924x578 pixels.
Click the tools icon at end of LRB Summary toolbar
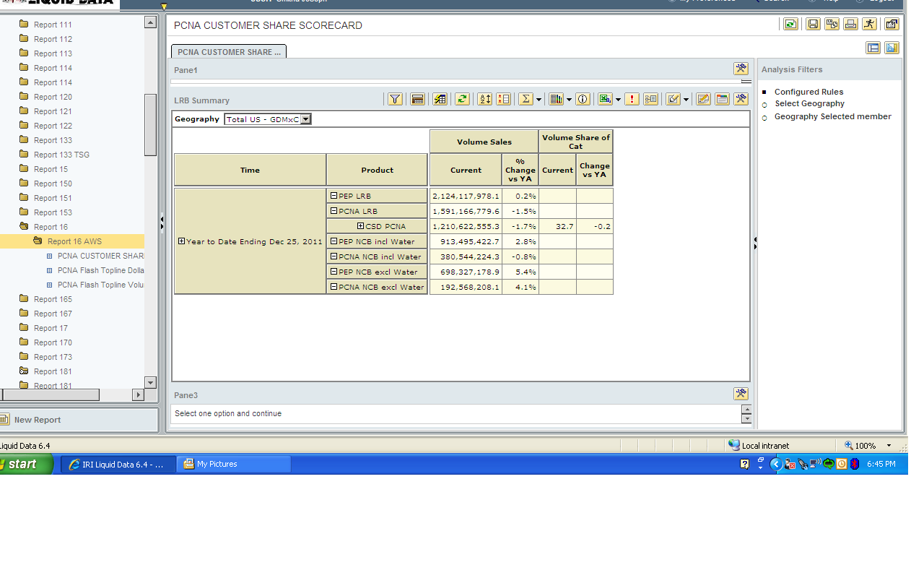[x=741, y=99]
